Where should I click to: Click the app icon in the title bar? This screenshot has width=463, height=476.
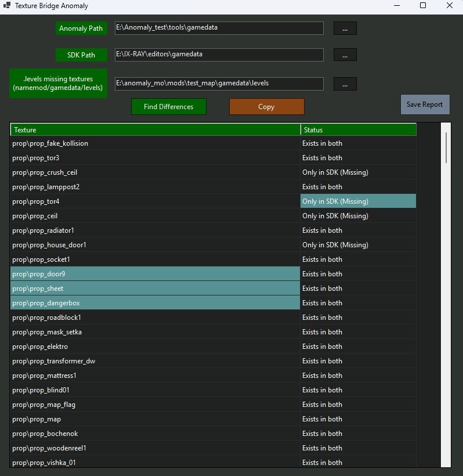point(7,5)
